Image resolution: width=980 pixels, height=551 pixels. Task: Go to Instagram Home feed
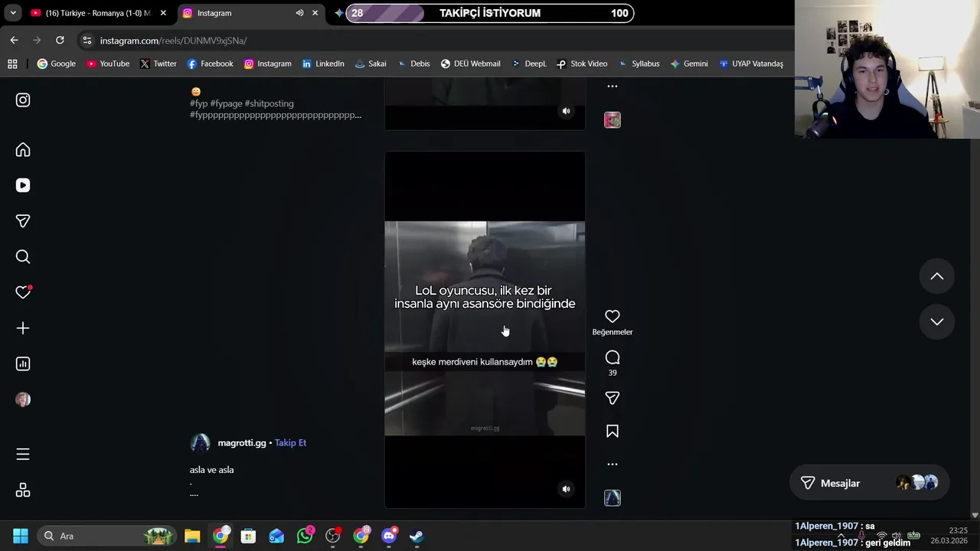pyautogui.click(x=23, y=150)
